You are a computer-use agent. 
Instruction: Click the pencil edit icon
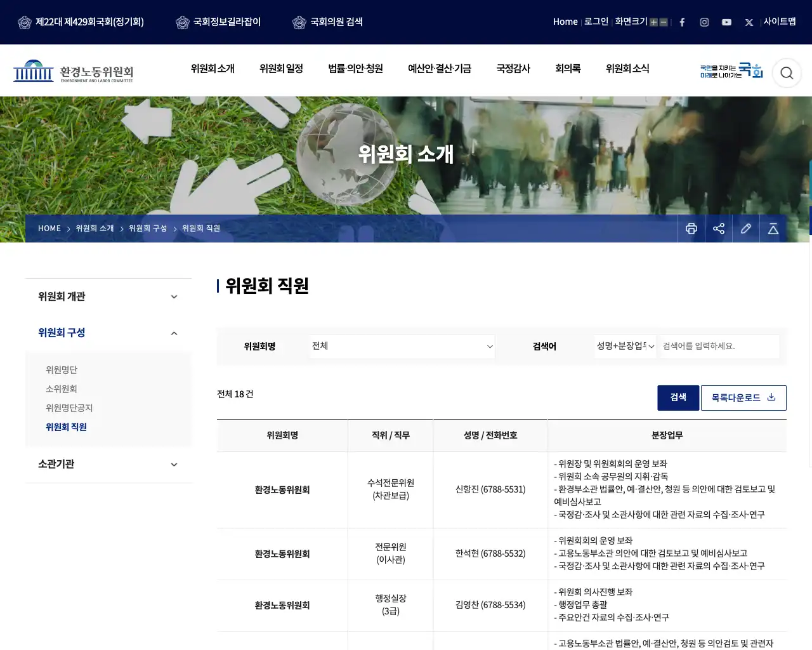tap(746, 229)
